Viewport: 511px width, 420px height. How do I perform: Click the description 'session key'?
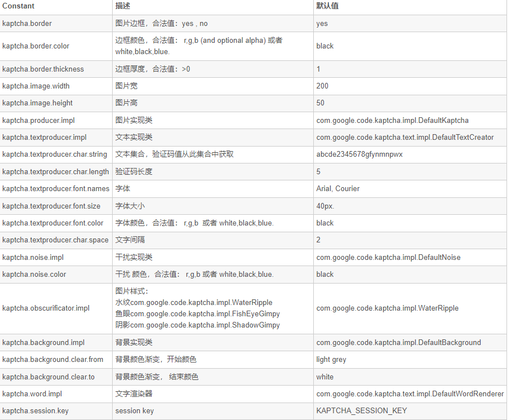[x=135, y=411]
